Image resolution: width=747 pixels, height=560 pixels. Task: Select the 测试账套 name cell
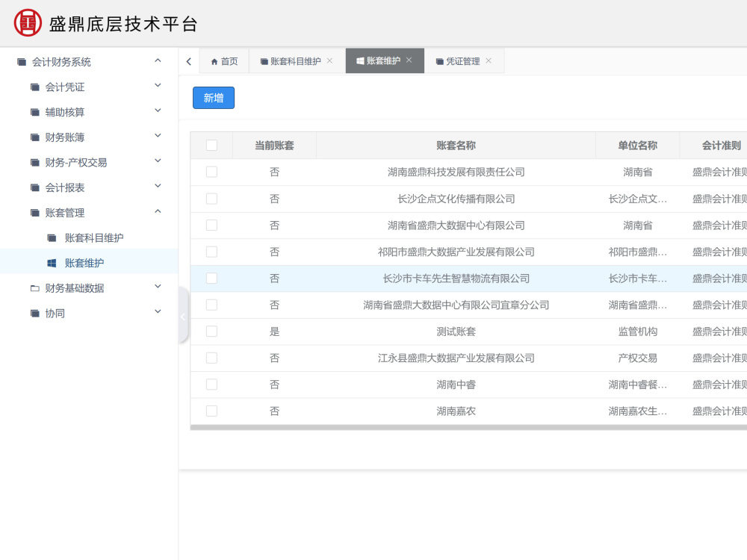click(x=456, y=332)
